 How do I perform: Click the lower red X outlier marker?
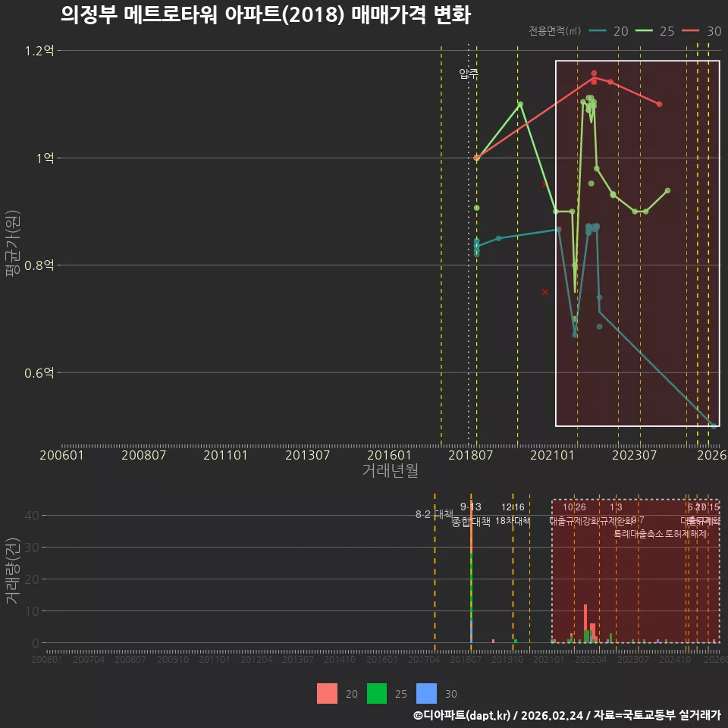point(545,292)
